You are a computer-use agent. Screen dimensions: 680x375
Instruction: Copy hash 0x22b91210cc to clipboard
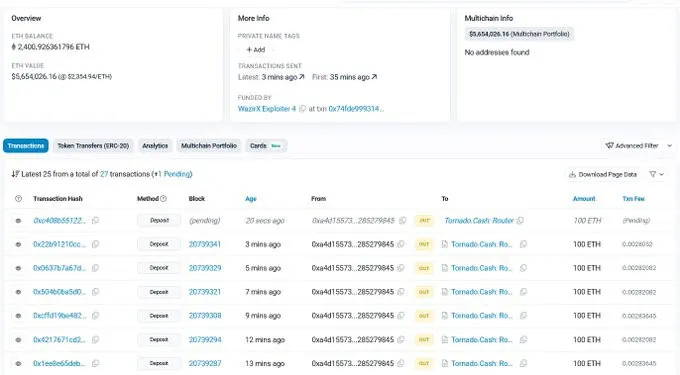coord(95,244)
